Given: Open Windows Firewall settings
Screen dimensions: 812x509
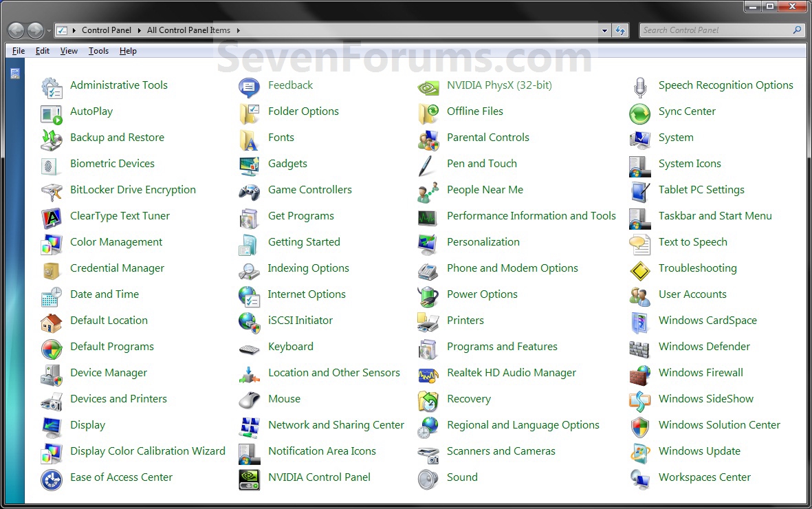Looking at the screenshot, I should tap(701, 372).
